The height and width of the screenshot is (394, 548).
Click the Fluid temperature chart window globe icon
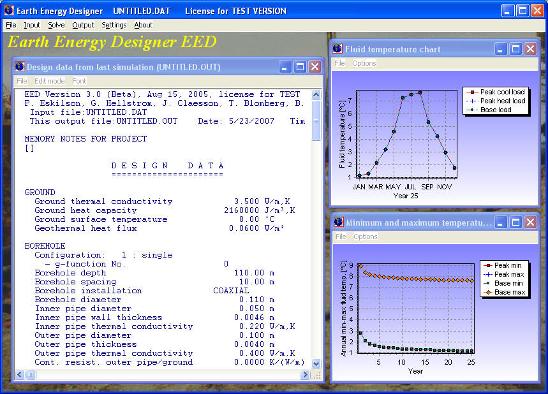click(x=338, y=49)
